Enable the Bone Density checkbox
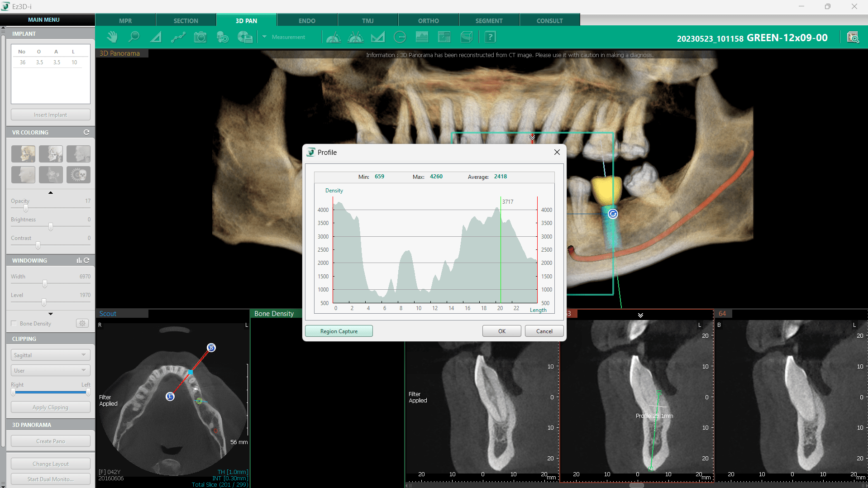 pyautogui.click(x=14, y=323)
